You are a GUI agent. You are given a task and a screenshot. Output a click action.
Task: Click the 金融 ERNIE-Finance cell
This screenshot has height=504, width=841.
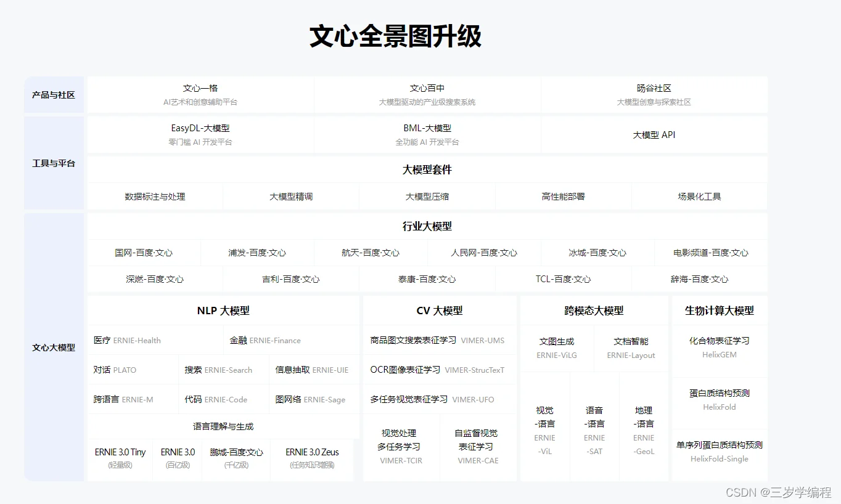[291, 340]
